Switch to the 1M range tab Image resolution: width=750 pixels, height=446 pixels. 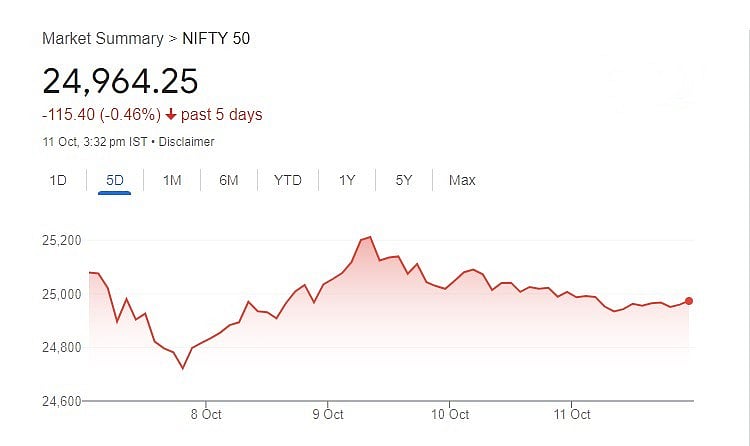point(172,180)
